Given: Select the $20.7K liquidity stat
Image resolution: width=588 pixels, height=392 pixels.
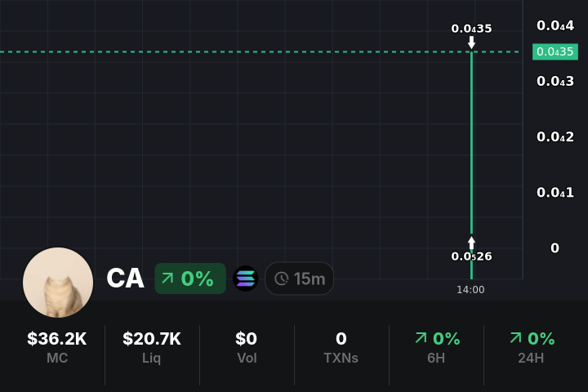Looking at the screenshot, I should coord(152,346).
